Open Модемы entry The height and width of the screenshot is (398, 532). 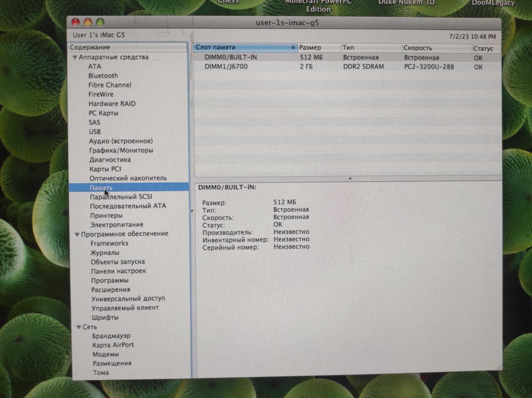point(106,354)
